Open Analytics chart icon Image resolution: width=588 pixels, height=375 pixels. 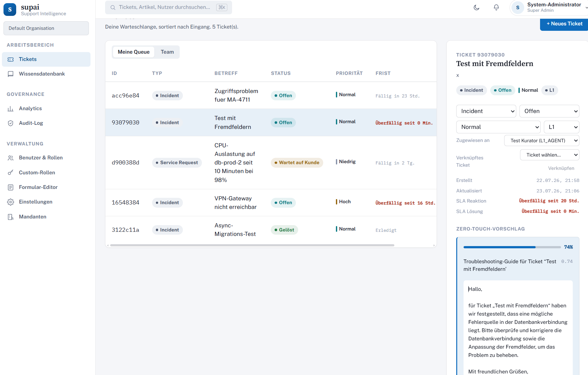pyautogui.click(x=10, y=109)
